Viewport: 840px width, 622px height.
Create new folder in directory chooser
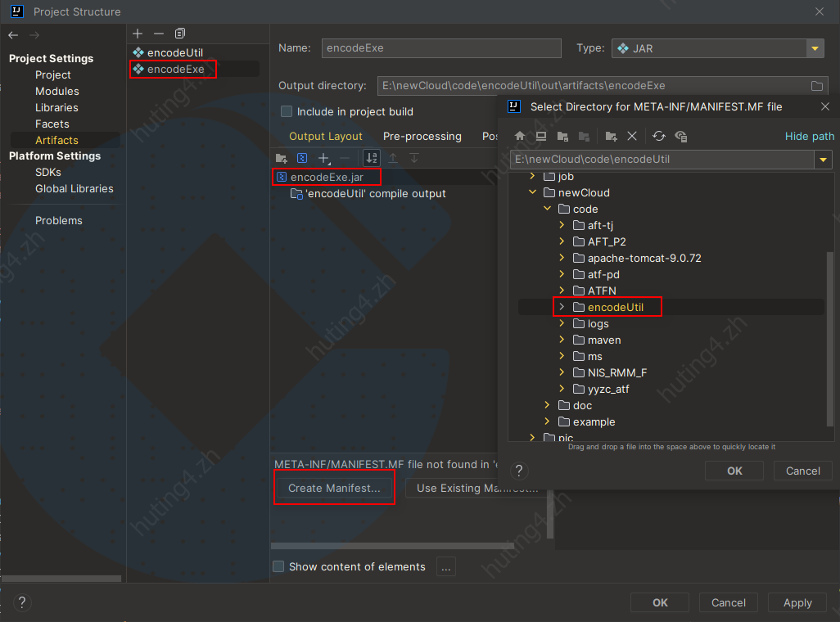point(611,136)
